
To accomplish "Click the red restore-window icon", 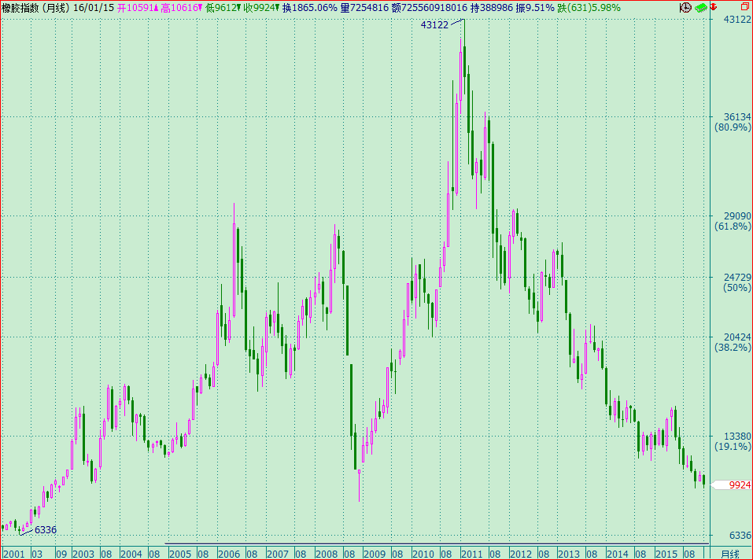I will coord(745,7).
